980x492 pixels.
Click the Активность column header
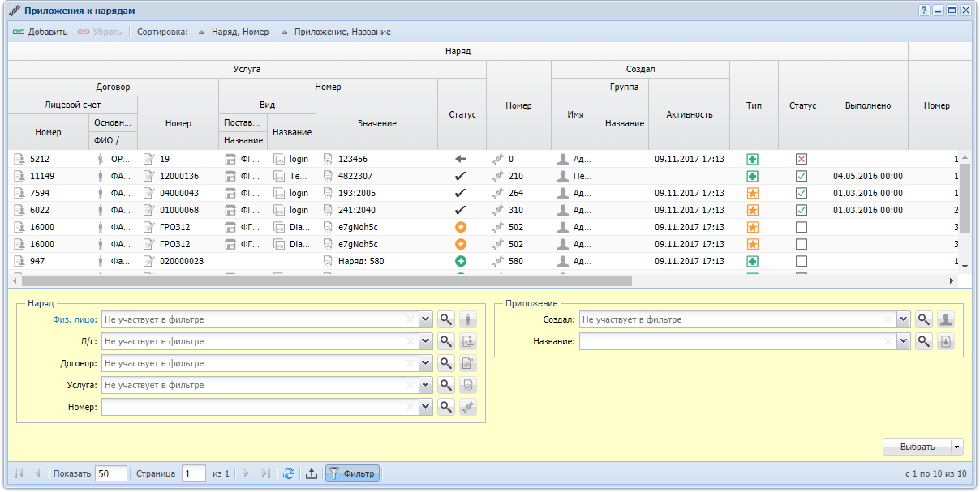tap(689, 114)
